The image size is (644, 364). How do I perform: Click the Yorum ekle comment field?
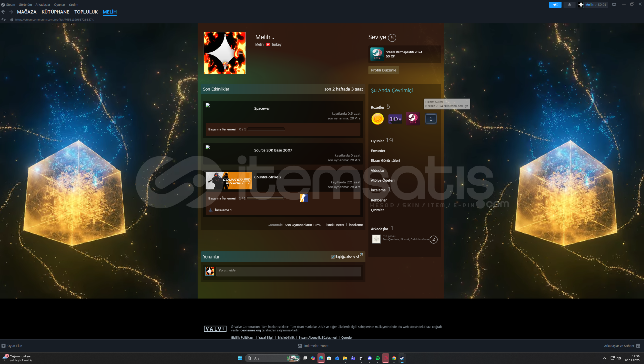pyautogui.click(x=288, y=271)
